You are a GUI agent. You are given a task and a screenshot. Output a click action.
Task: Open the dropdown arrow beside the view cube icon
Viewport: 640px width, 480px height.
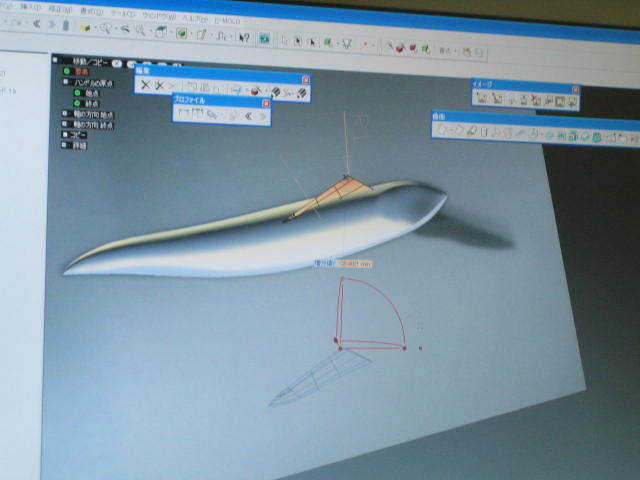click(x=171, y=33)
